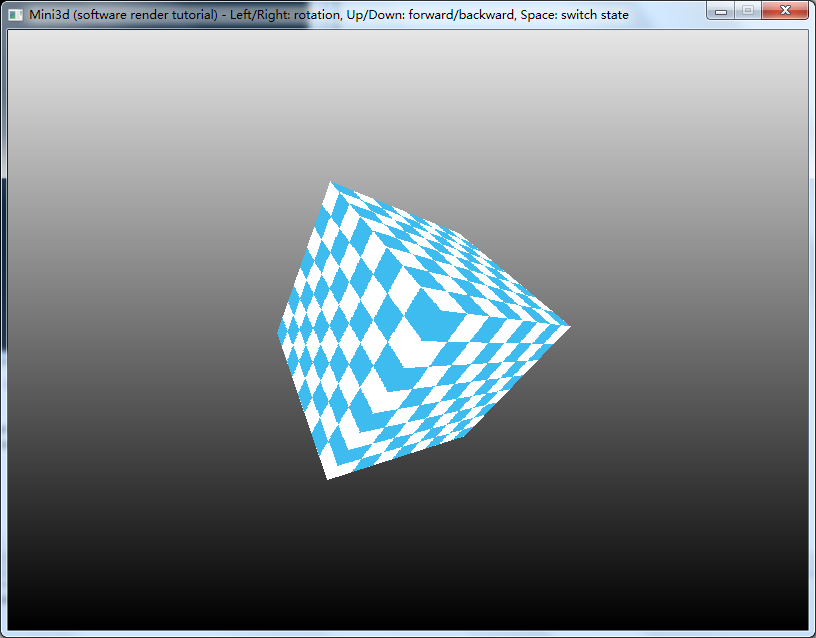Click the gray background right of the cube
This screenshot has width=816, height=638.
coord(690,330)
